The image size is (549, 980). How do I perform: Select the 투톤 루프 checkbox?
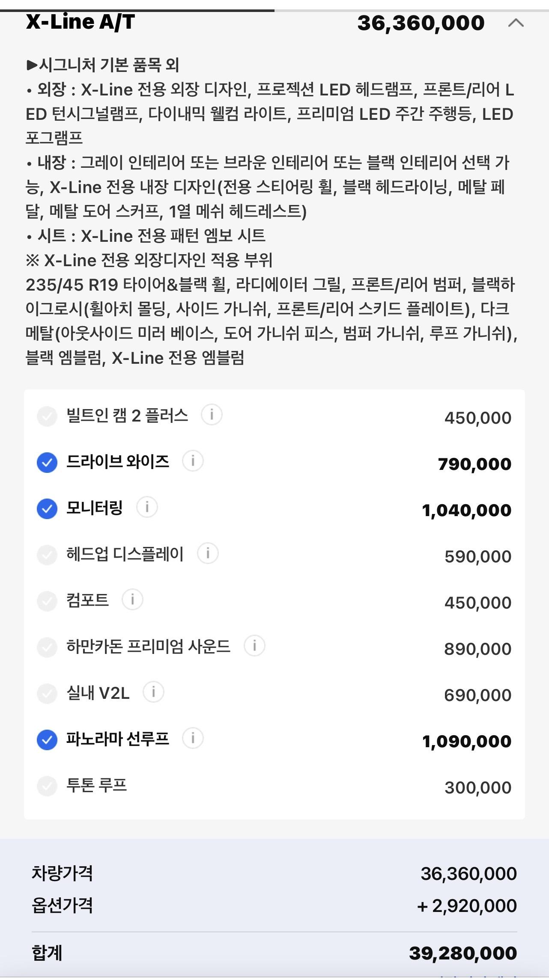(x=47, y=786)
